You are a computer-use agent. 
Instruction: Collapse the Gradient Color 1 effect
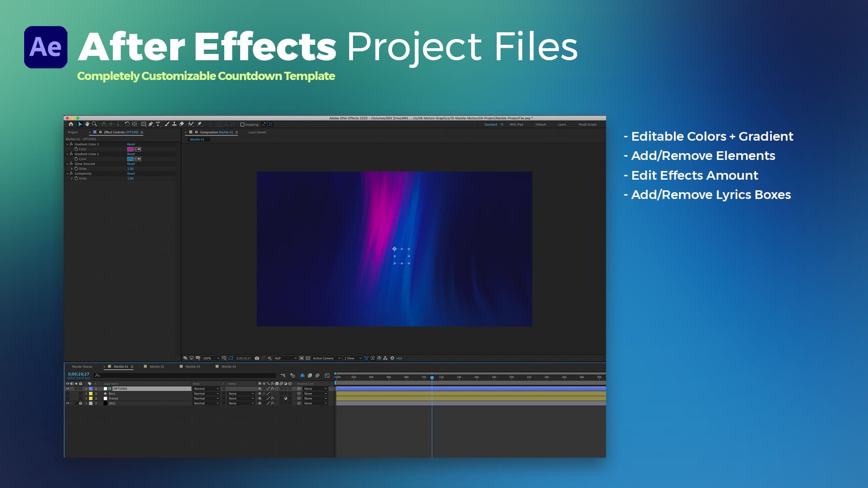click(x=67, y=154)
